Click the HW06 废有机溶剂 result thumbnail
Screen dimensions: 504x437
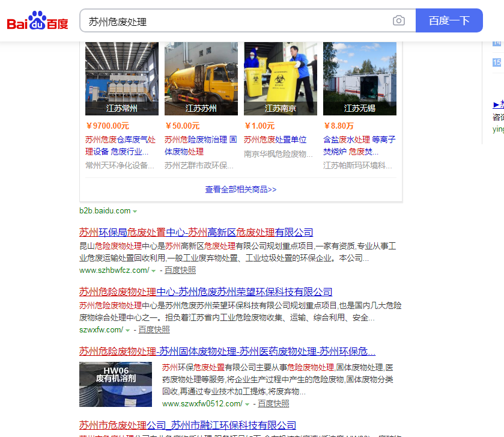(x=115, y=384)
